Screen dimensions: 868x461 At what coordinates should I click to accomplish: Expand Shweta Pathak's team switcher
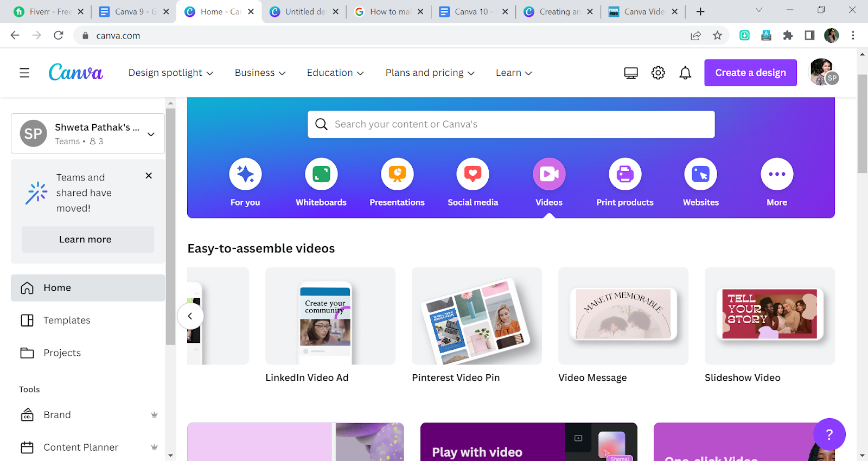coord(88,133)
